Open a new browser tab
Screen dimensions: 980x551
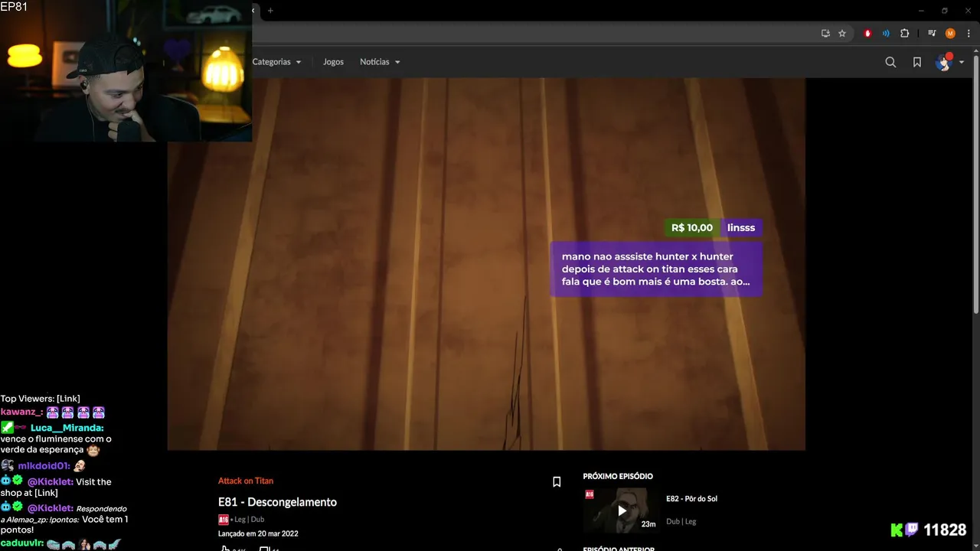270,11
